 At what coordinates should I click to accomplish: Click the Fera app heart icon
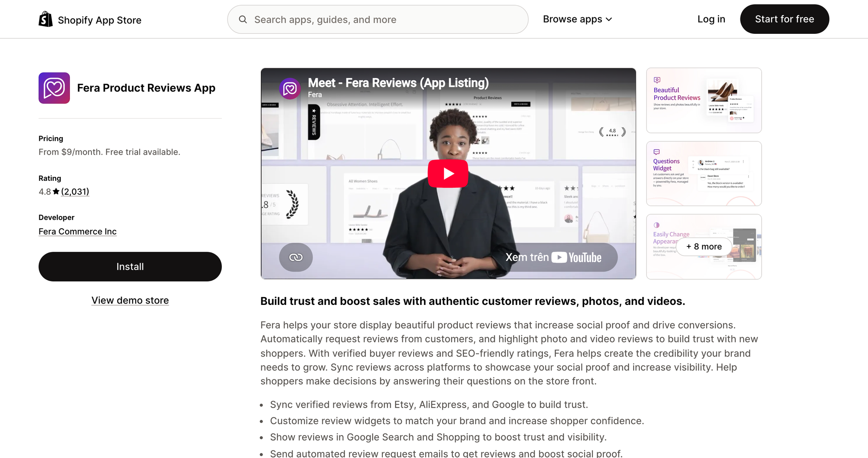pyautogui.click(x=54, y=88)
